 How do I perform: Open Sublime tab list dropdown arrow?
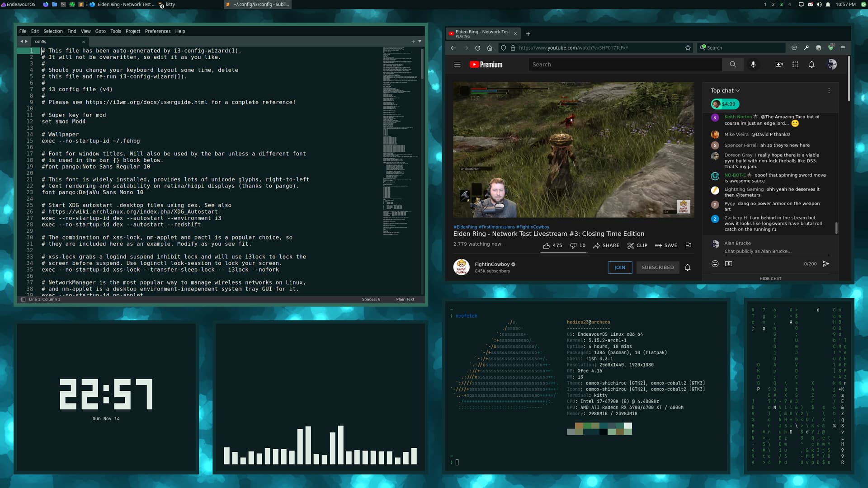(x=420, y=41)
